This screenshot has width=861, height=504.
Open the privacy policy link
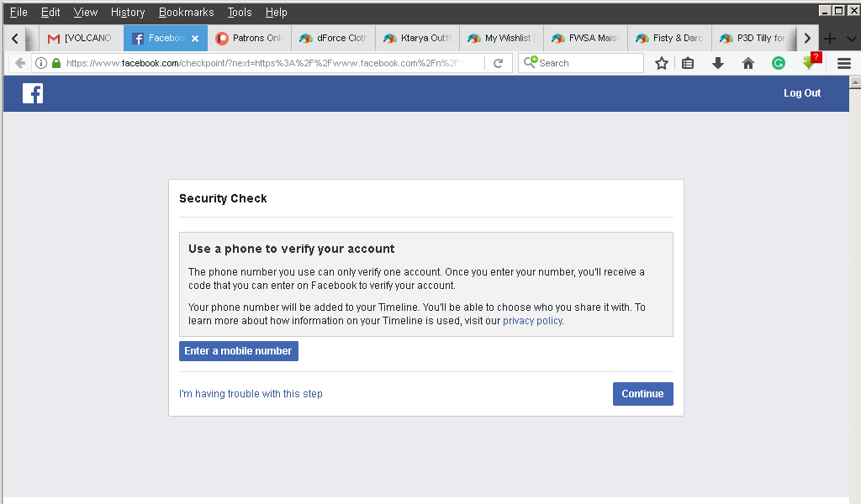(532, 321)
